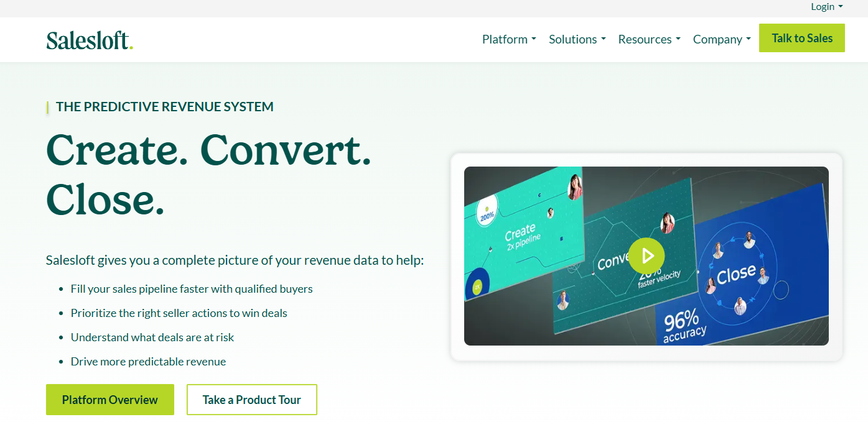Viewport: 868px width, 422px height.
Task: Click the Talk to Sales button
Action: [802, 38]
